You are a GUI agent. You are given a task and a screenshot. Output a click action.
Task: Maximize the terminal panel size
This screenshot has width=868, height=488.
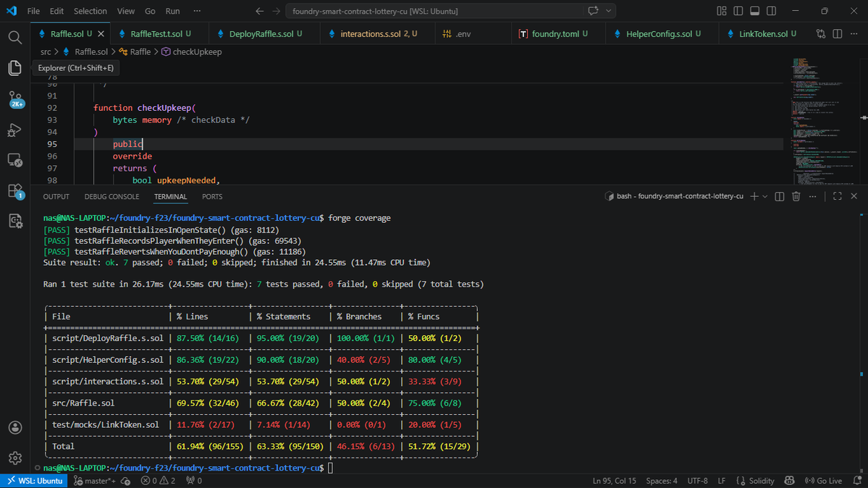pos(838,196)
